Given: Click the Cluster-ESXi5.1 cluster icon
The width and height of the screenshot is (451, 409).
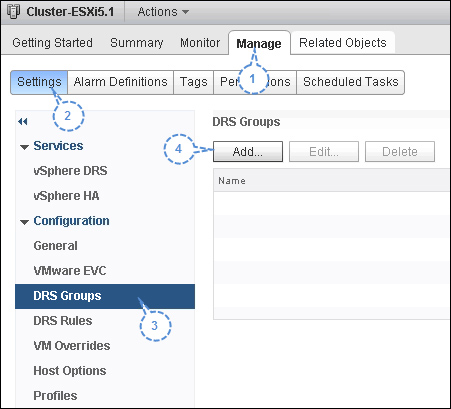Looking at the screenshot, I should click(x=13, y=12).
